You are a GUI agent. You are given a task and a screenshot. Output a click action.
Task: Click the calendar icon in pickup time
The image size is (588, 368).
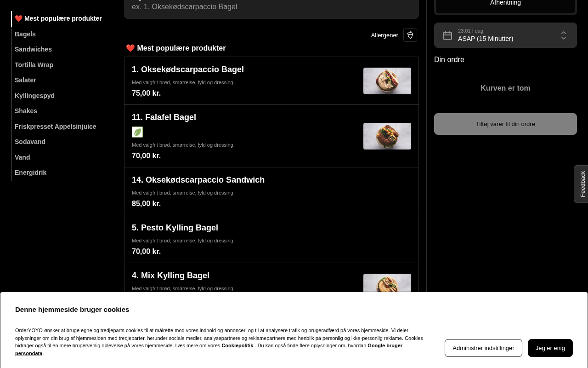[447, 35]
